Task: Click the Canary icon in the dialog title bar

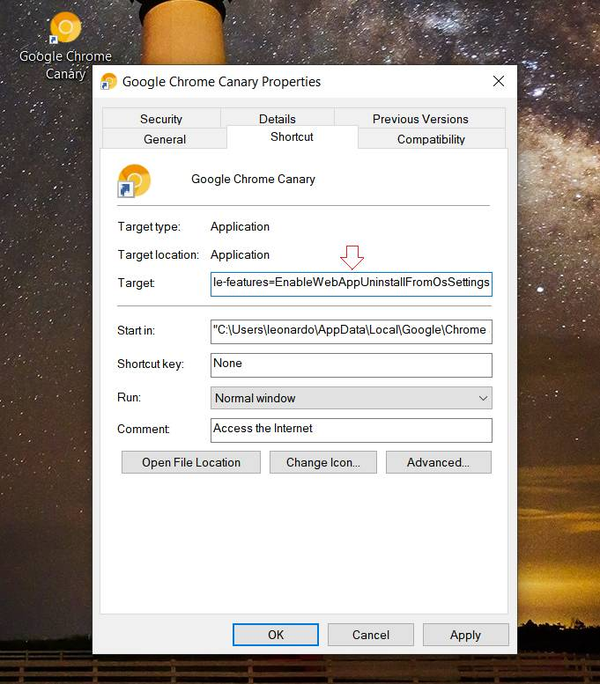Action: [x=109, y=82]
